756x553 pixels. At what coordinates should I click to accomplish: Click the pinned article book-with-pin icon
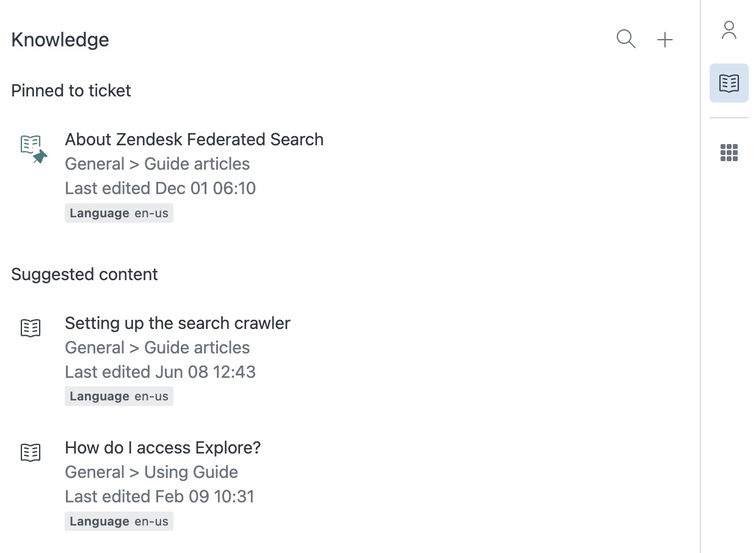(x=32, y=148)
